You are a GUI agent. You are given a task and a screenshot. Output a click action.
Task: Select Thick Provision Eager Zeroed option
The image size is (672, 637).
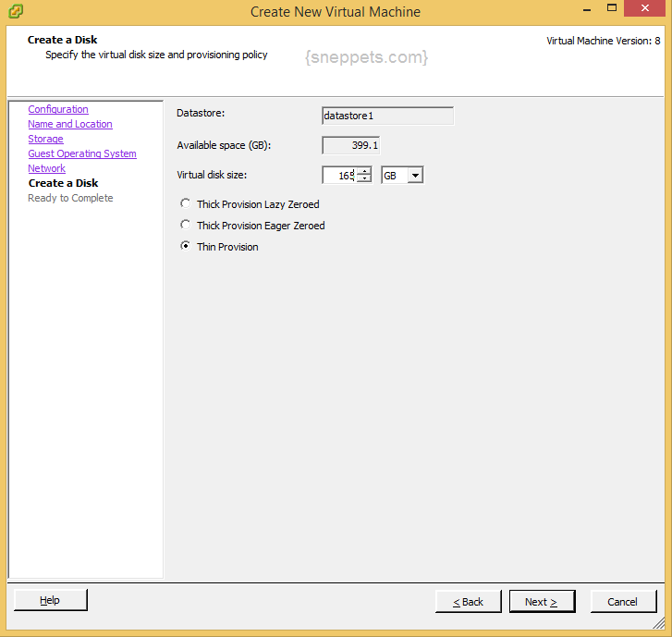click(185, 225)
